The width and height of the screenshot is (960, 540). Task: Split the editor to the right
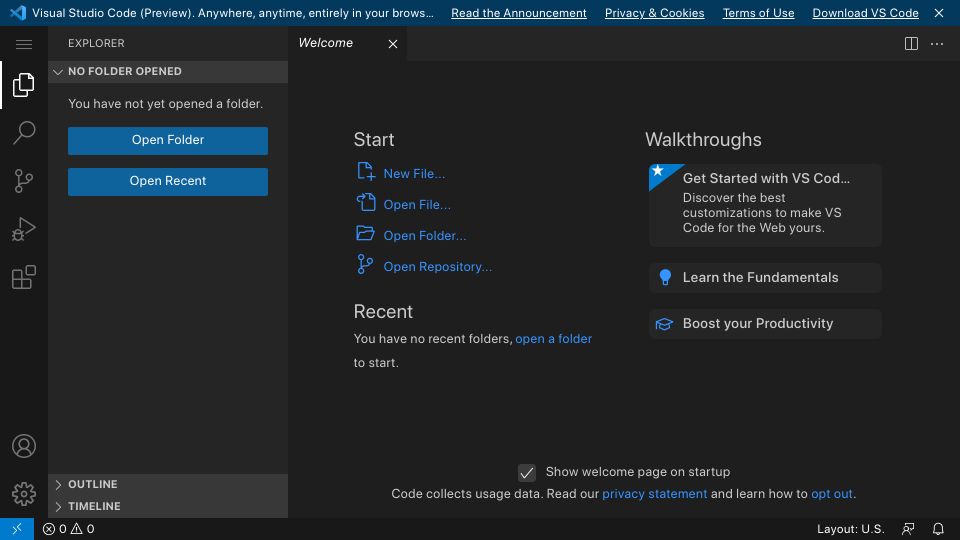point(911,43)
